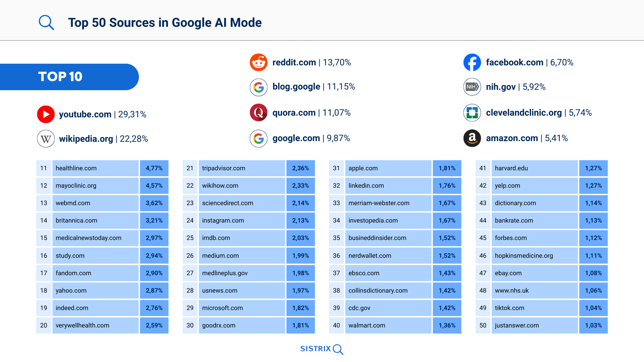644x362 pixels.
Task: Click the Cleveland Clinic logo icon
Action: (472, 113)
